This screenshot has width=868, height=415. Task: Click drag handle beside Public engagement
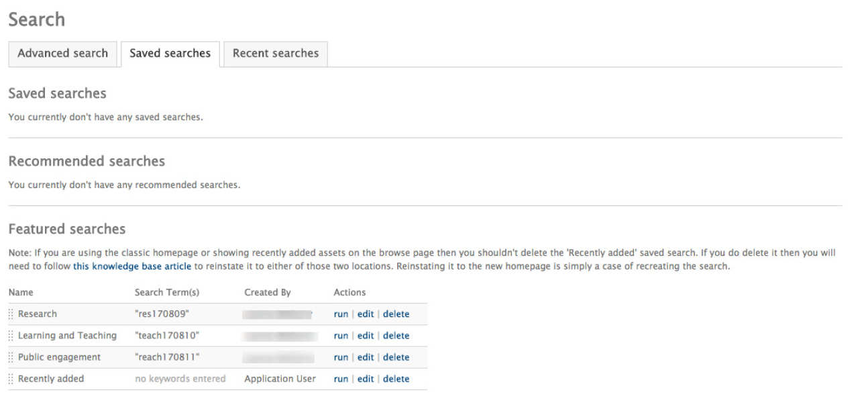[11, 357]
